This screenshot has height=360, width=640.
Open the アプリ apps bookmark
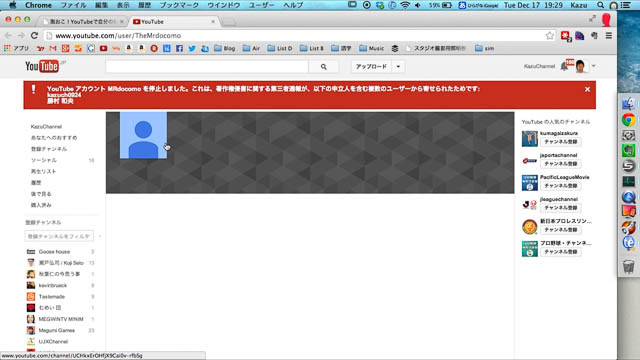point(16,48)
